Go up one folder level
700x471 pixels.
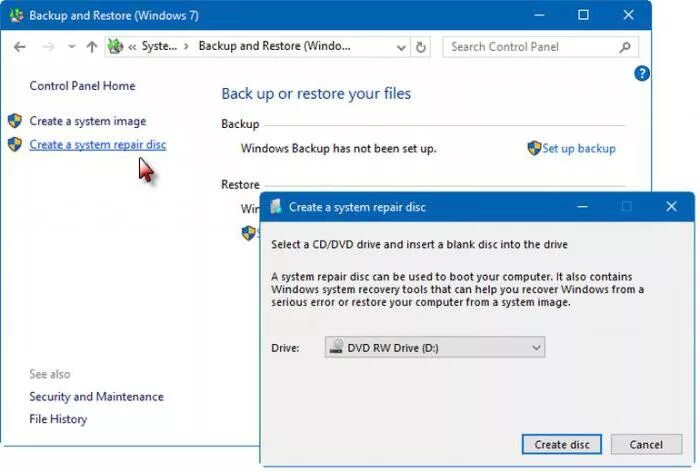[x=92, y=47]
